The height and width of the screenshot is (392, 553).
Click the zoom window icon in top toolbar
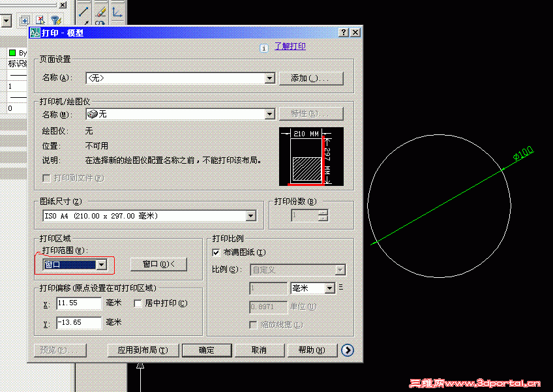[25, 21]
